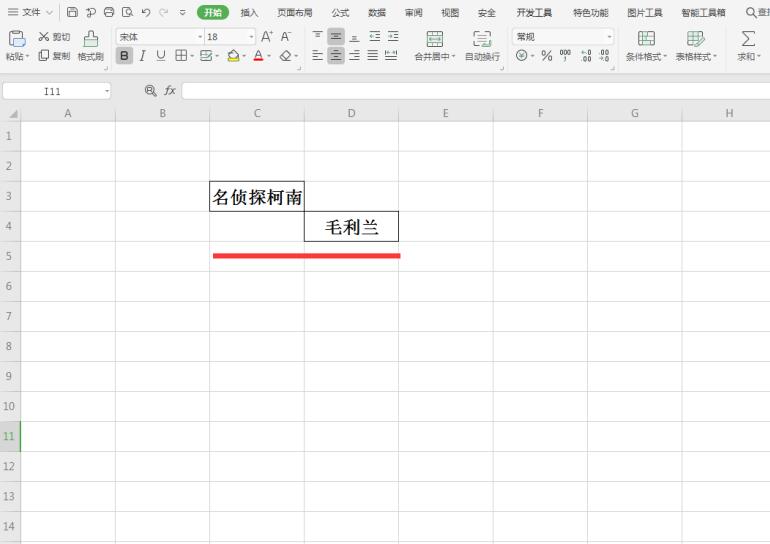Decrease indent in the cell

tap(375, 36)
